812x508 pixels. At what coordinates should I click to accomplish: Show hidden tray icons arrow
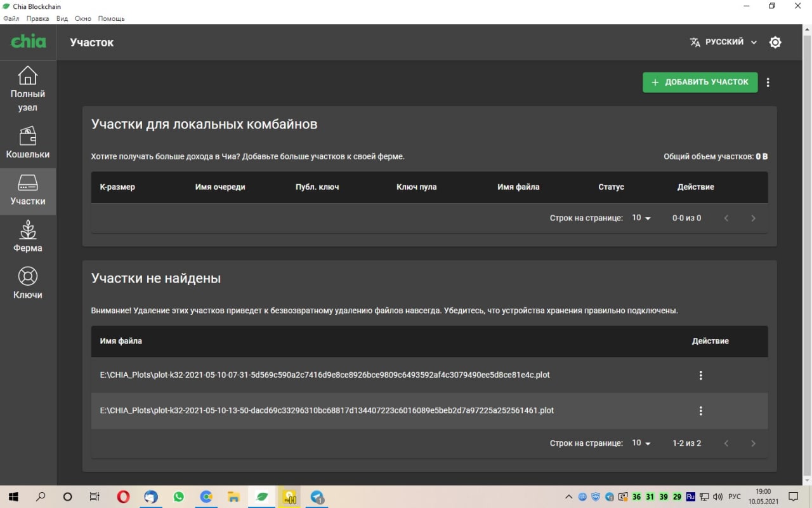[x=568, y=497]
